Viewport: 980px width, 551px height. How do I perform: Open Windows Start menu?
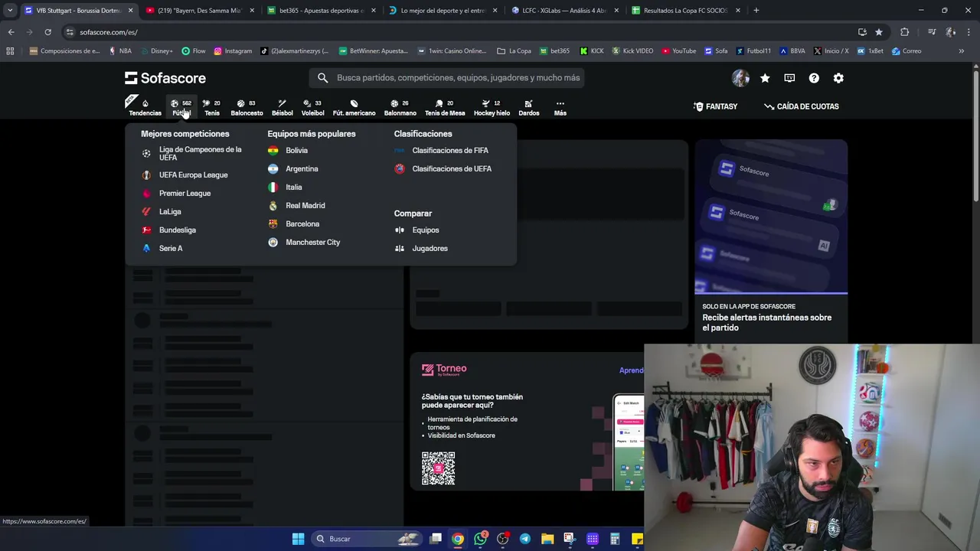298,539
